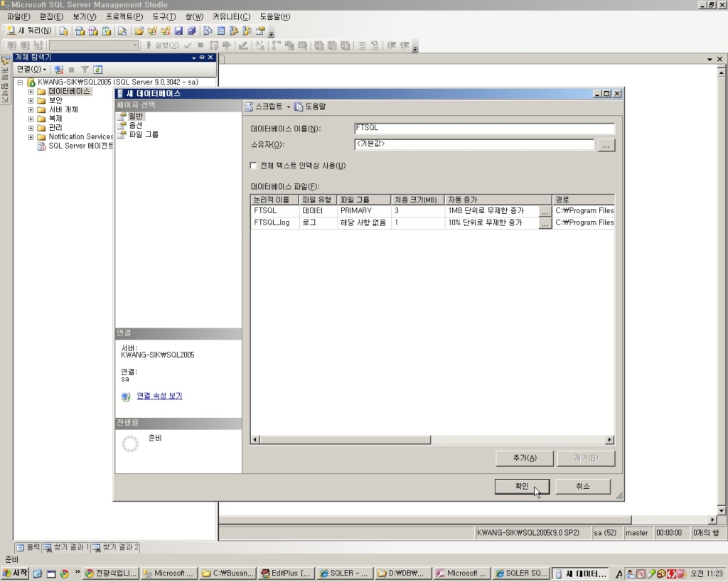Expand the 복제 tree node
Viewport: 728px width, 582px height.
[31, 119]
